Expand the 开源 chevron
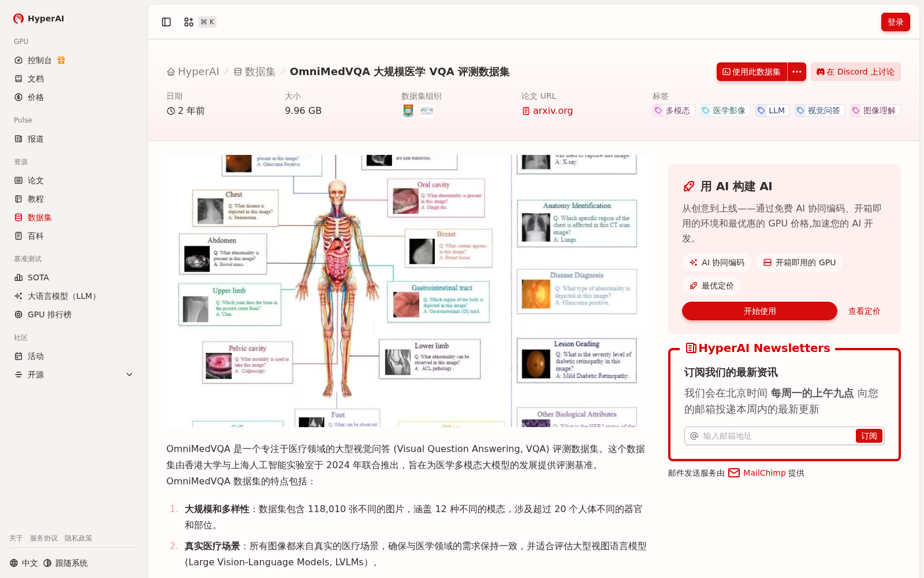Viewport: 924px width, 578px height. (x=129, y=375)
